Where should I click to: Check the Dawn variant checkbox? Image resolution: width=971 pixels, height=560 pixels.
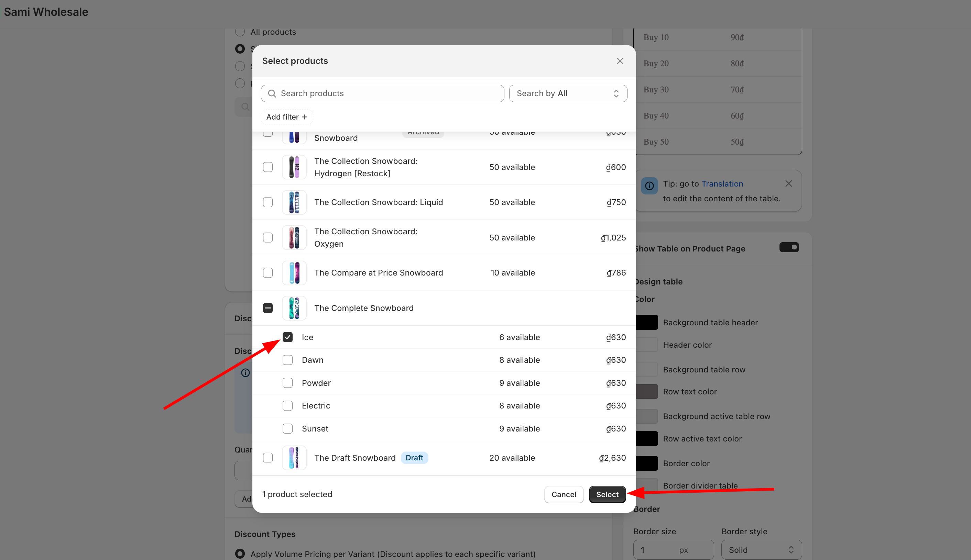pyautogui.click(x=287, y=360)
